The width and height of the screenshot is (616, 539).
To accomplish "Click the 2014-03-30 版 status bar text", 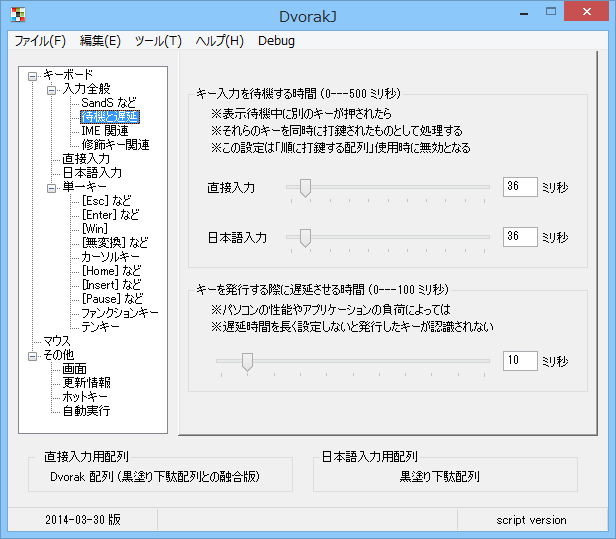I will (83, 520).
